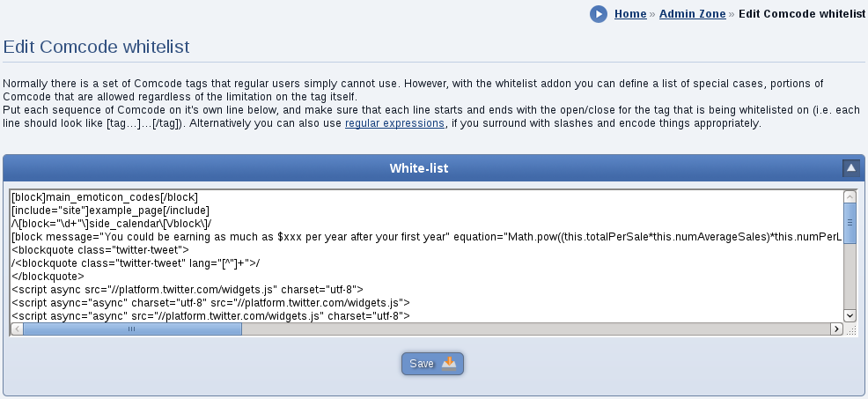Click the textarea resize grip corner
The width and height of the screenshot is (868, 399).
(x=850, y=329)
